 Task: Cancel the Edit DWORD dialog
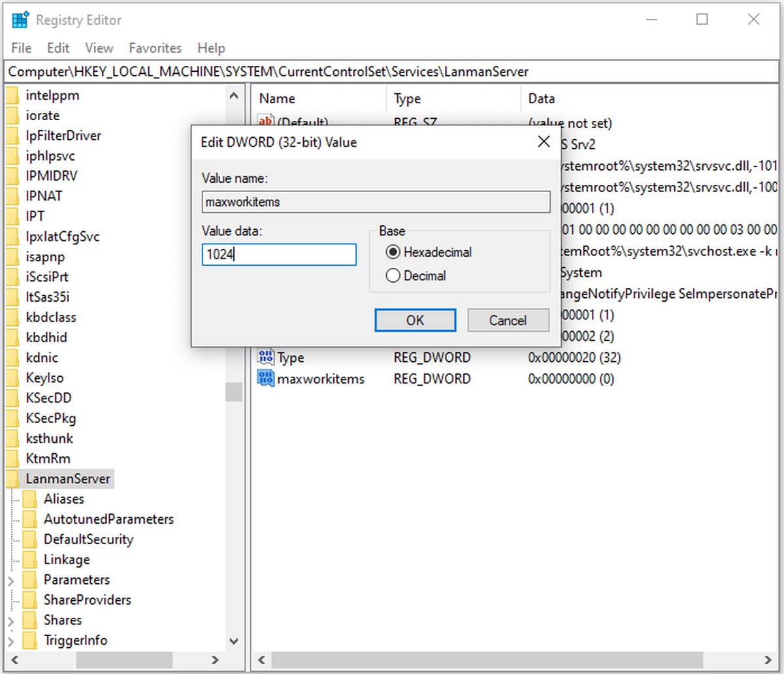(x=508, y=320)
